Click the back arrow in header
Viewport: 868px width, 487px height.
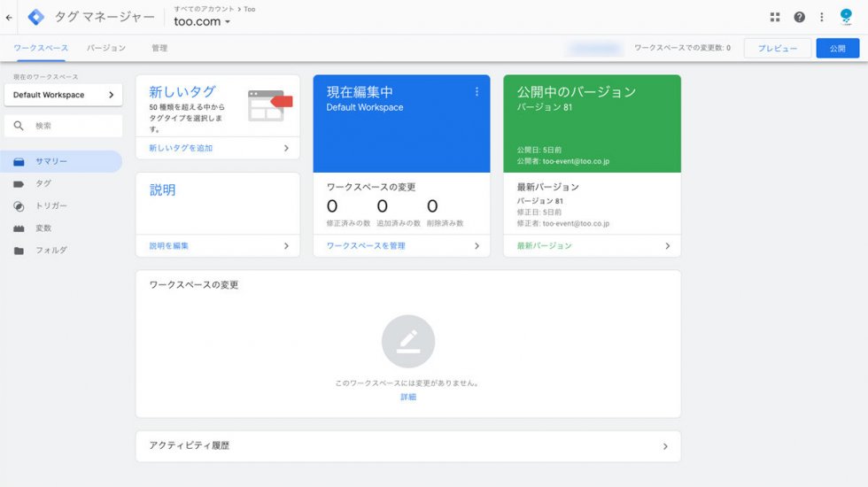[9, 17]
